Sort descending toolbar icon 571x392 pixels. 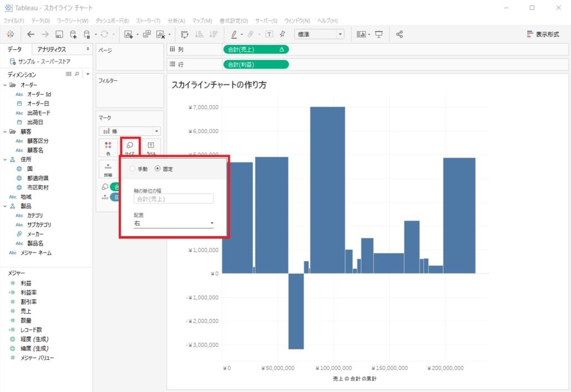214,34
